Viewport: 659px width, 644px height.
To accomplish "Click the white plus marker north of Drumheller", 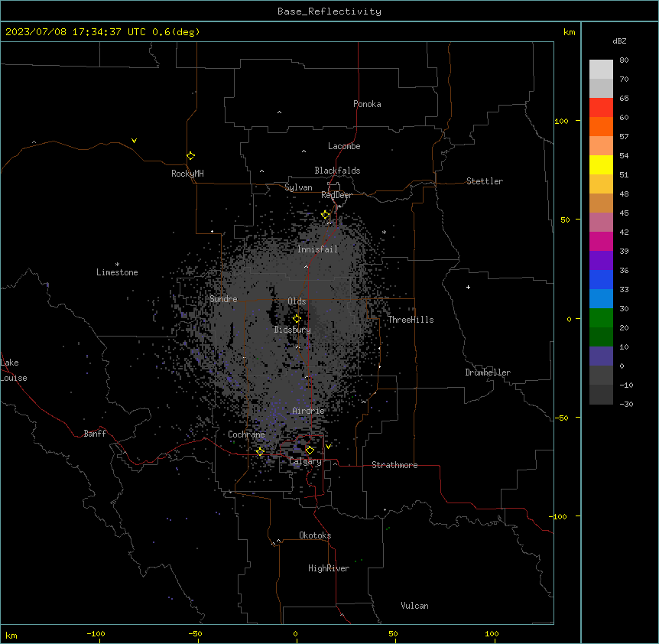I will [x=468, y=287].
